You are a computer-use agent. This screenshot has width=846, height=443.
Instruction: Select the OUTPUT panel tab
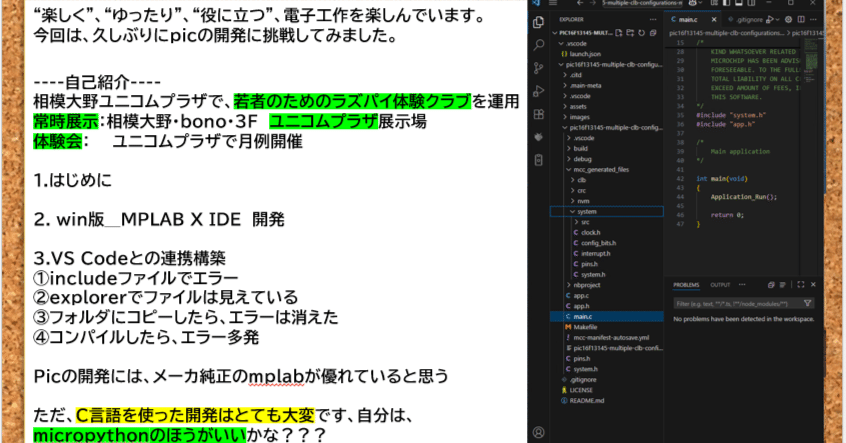pos(720,285)
